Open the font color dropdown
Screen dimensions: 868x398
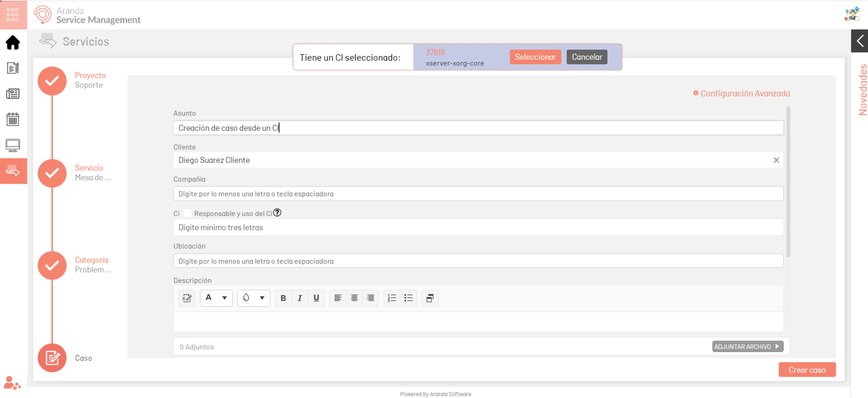point(216,298)
